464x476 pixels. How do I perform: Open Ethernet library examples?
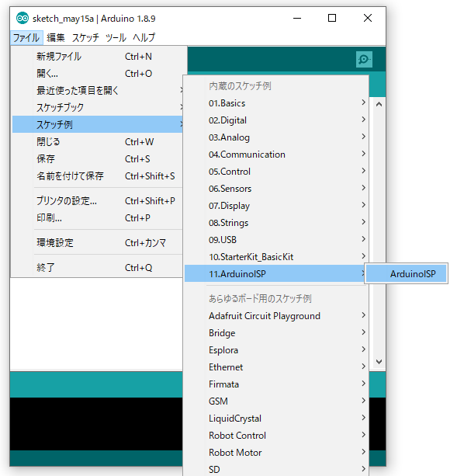(x=276, y=367)
